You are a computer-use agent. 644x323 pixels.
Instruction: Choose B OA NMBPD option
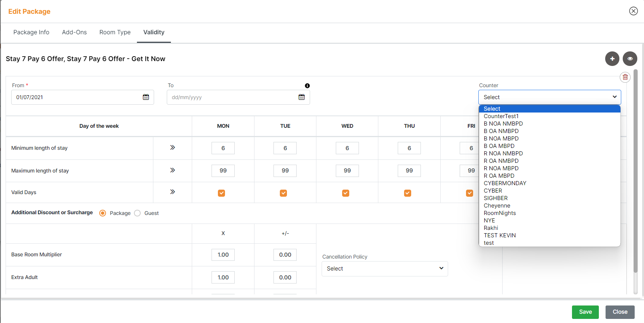click(x=550, y=131)
